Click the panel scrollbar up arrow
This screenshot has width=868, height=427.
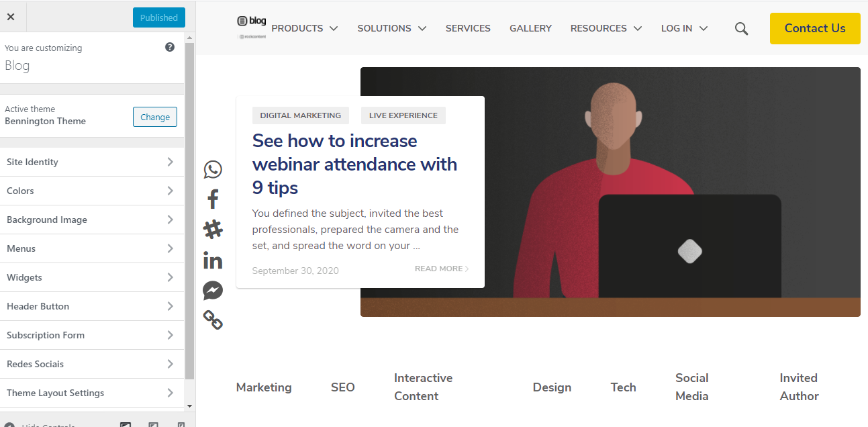[x=189, y=38]
